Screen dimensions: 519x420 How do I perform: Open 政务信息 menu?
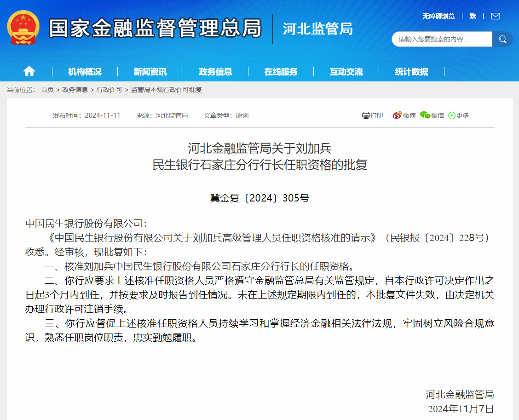click(215, 71)
